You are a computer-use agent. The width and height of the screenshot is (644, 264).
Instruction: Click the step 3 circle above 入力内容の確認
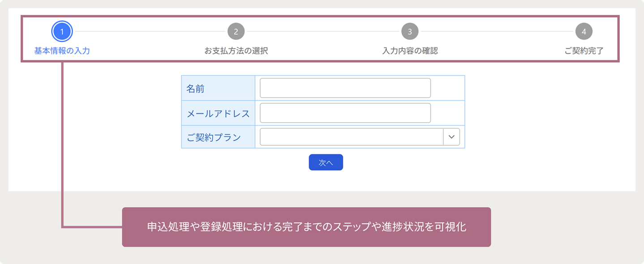(x=410, y=31)
